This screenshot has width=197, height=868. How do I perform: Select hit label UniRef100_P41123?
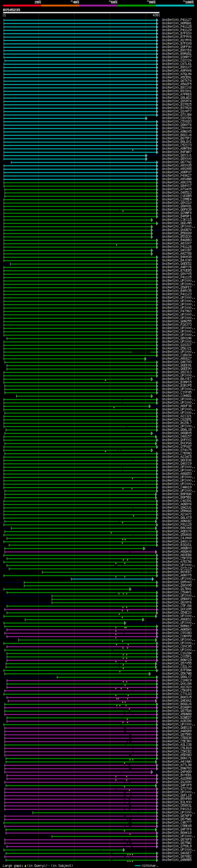tap(177, 294)
